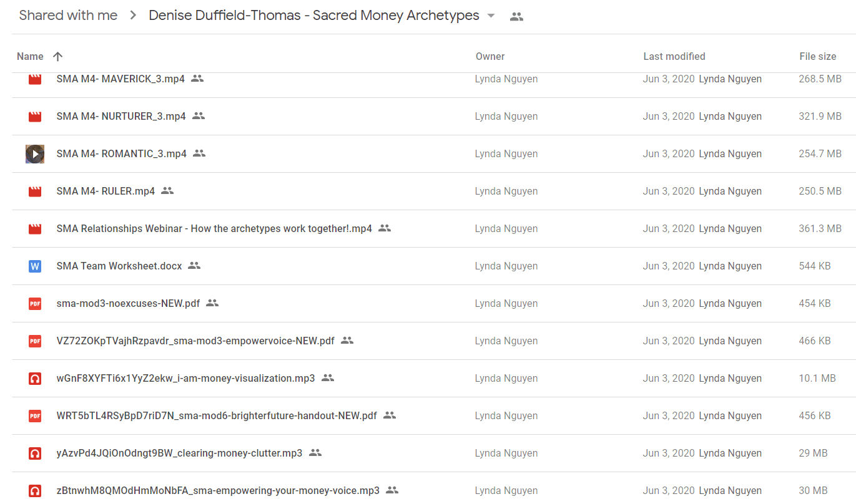Click the File size column header

click(x=818, y=57)
